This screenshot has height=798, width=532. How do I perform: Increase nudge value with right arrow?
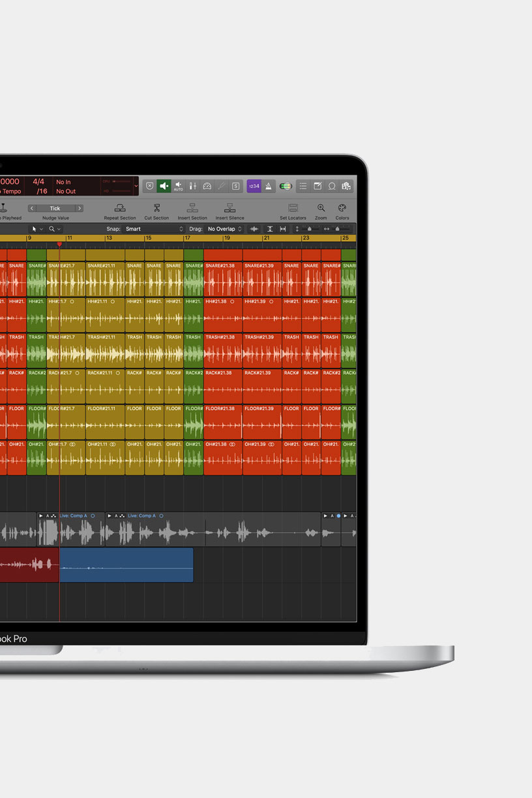coord(79,209)
